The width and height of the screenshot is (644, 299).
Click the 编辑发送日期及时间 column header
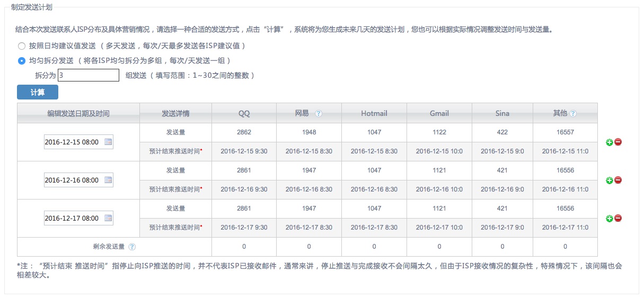tap(78, 113)
